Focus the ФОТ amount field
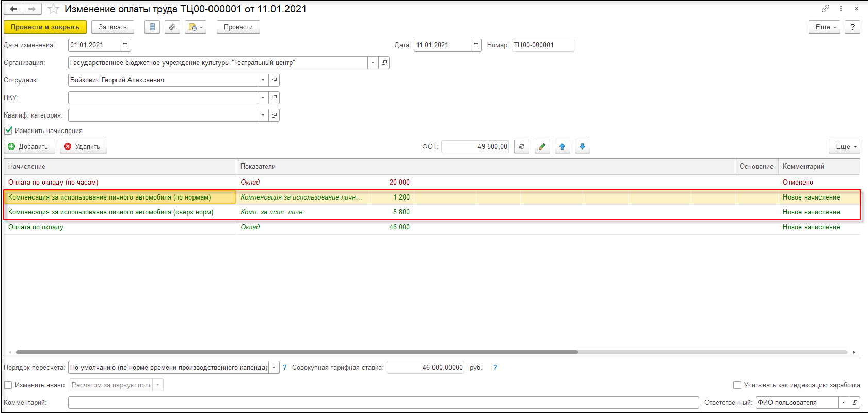 click(475, 146)
